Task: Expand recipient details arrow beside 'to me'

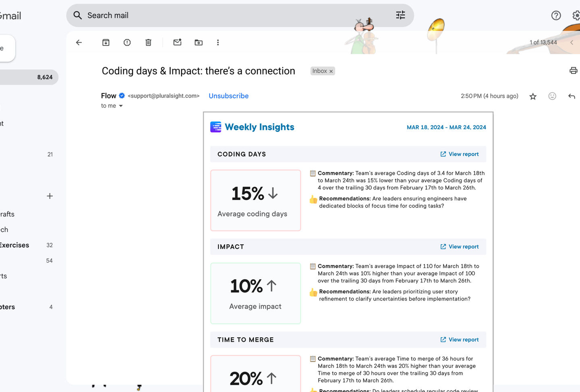Action: 120,106
